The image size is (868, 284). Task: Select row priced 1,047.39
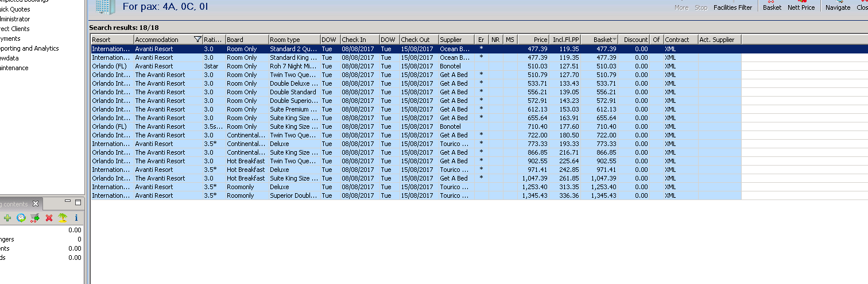click(416, 178)
